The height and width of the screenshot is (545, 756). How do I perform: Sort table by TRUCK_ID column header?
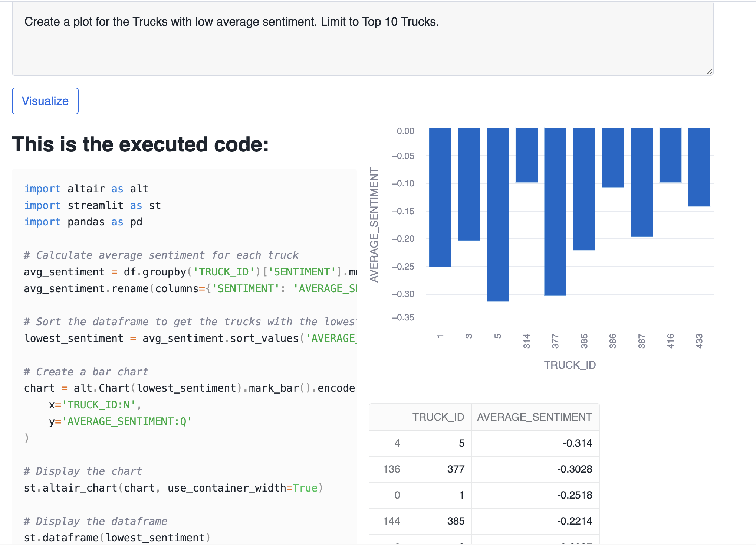439,417
